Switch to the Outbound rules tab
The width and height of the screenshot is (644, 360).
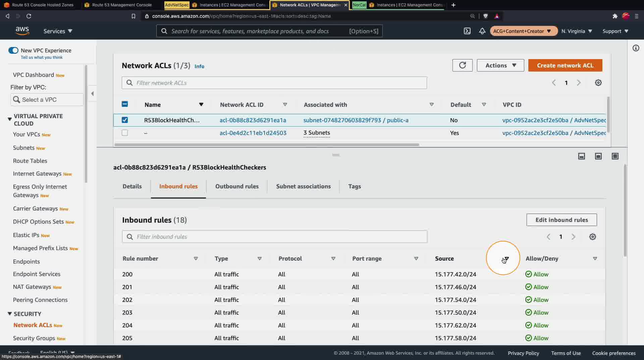[x=237, y=186]
